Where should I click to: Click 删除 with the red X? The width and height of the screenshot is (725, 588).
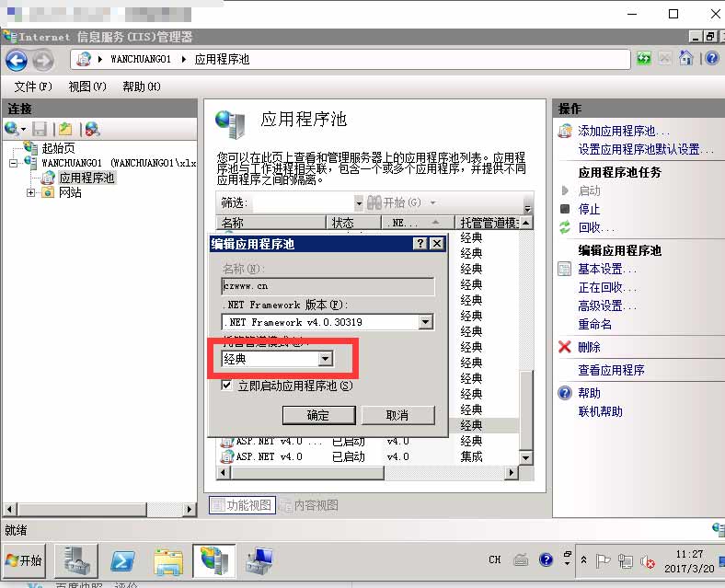(589, 347)
